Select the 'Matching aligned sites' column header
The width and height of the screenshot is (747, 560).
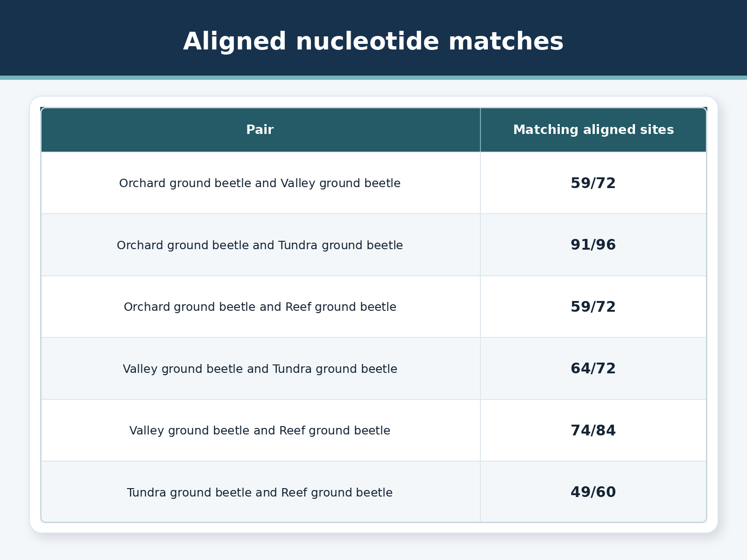[x=593, y=130]
